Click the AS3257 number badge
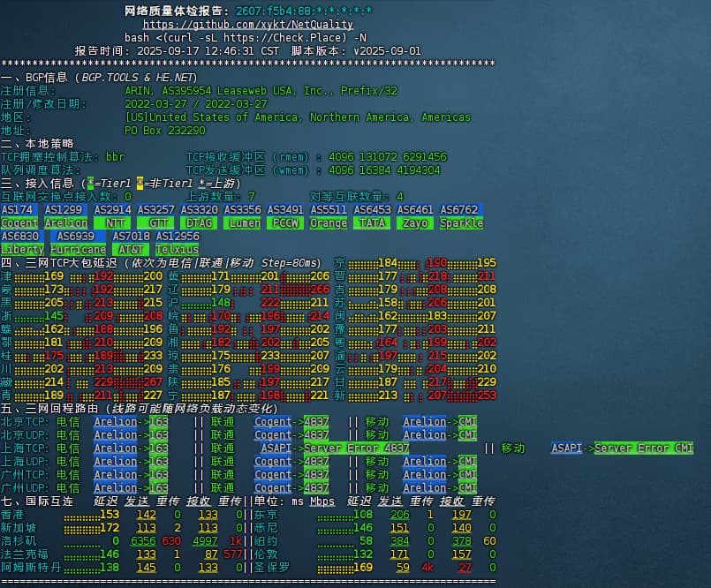 pyautogui.click(x=155, y=210)
